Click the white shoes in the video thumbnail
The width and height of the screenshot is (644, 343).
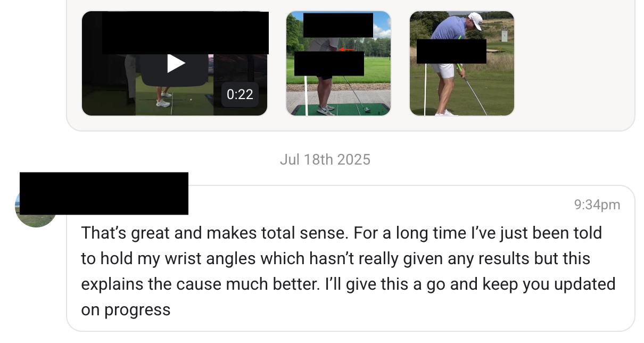click(163, 99)
